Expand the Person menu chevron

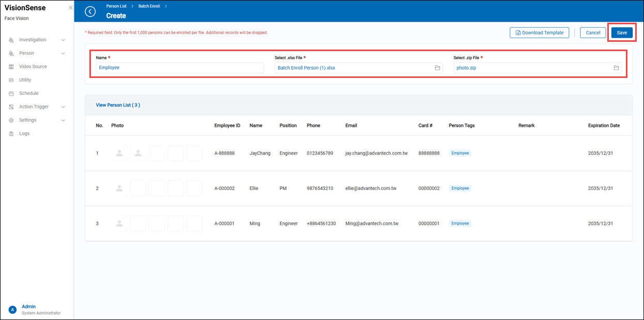63,53
